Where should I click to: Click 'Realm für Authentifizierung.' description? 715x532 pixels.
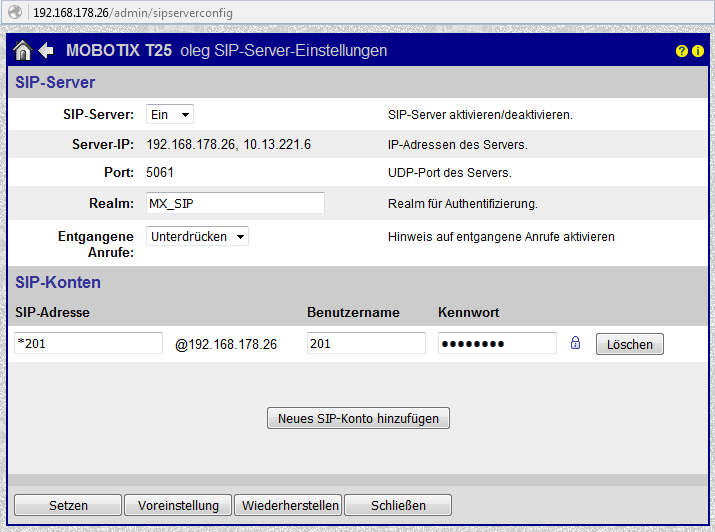(463, 203)
